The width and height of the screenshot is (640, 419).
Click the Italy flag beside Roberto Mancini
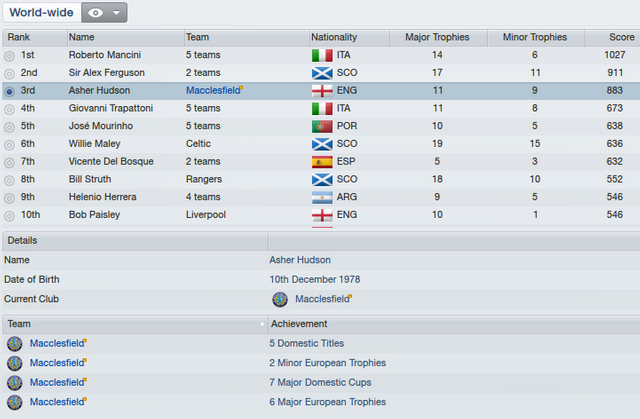pos(322,55)
